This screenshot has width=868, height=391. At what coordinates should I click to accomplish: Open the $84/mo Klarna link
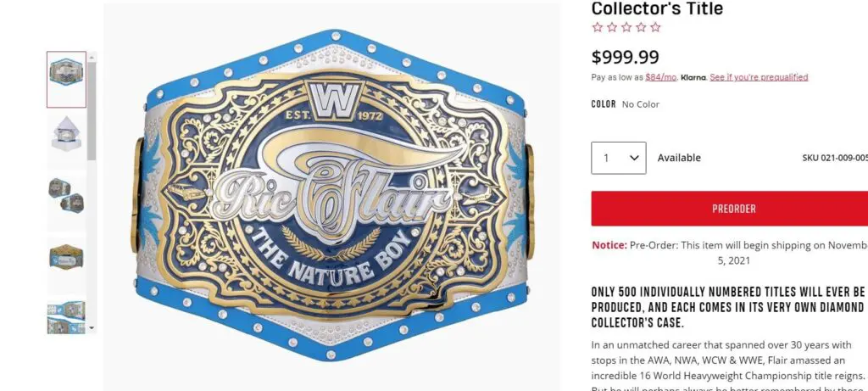click(x=660, y=77)
